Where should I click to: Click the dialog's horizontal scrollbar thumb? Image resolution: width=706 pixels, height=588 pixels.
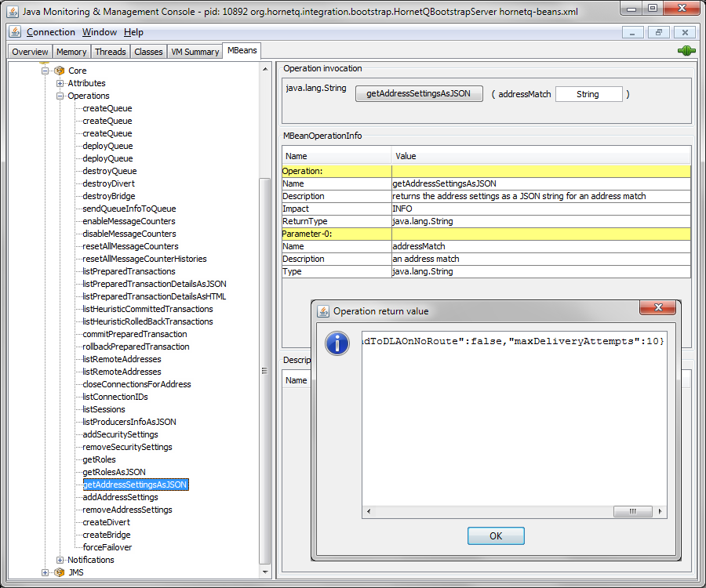(632, 511)
